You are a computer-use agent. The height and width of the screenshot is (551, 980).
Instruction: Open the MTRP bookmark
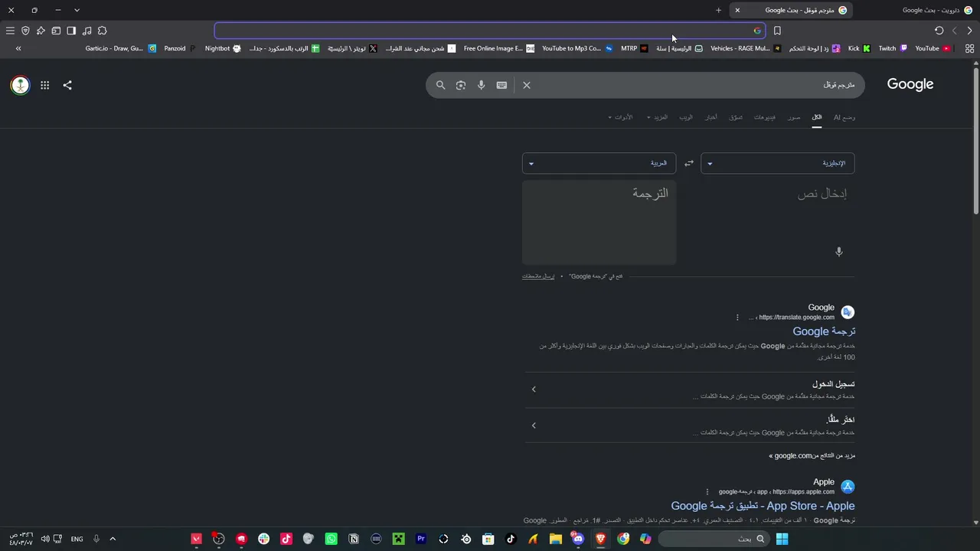(x=634, y=48)
